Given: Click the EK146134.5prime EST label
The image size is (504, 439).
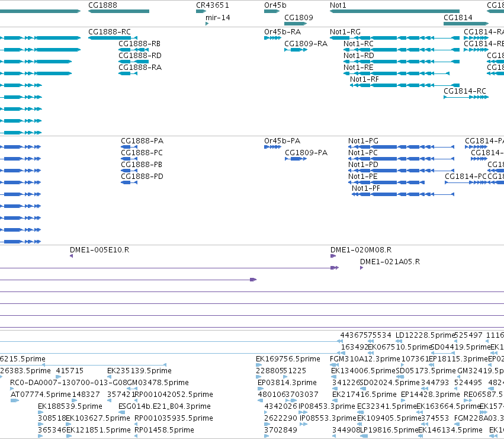Looking at the screenshot, I should (450, 430).
